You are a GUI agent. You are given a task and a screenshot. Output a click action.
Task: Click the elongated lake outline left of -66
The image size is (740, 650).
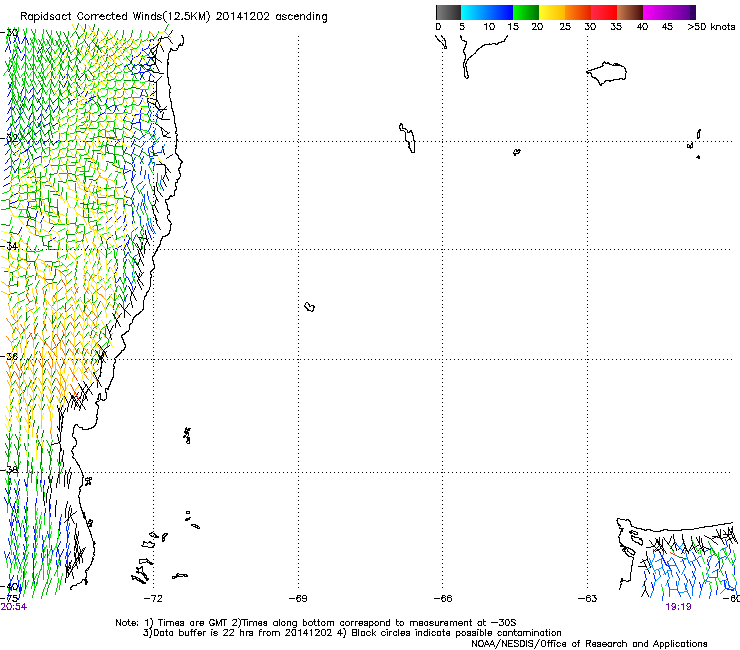408,138
